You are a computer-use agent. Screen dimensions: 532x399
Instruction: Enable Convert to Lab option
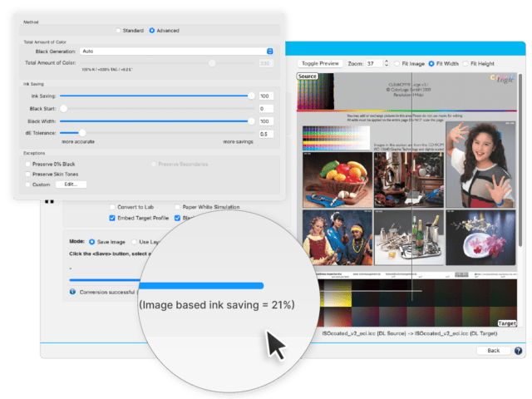pos(112,207)
